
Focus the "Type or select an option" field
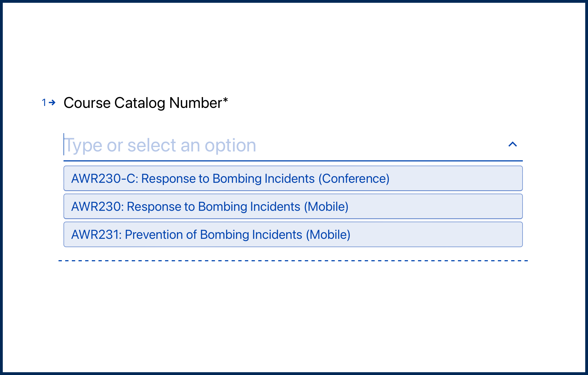(277, 145)
